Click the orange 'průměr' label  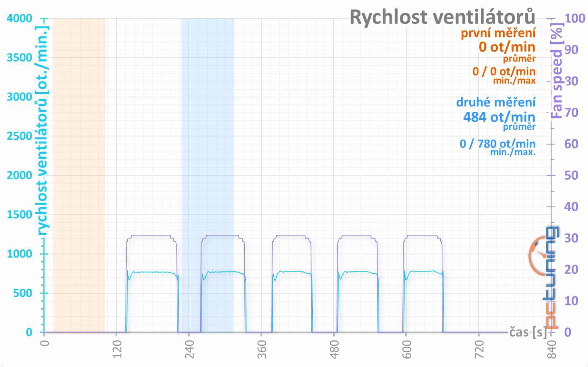(x=519, y=58)
